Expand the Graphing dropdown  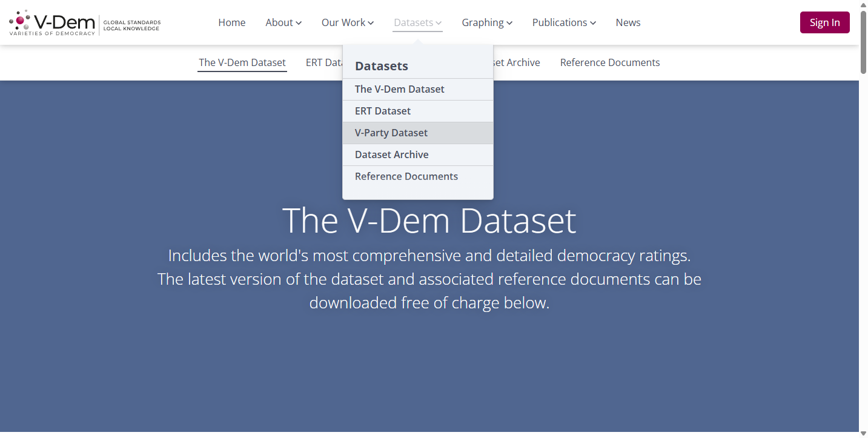pos(487,22)
